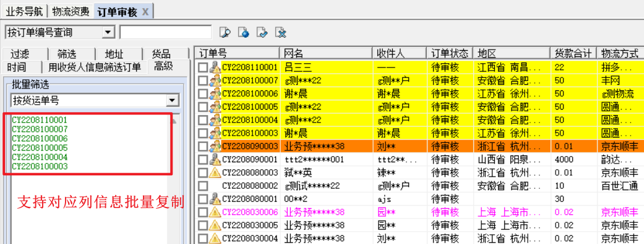Click status icon of order CY2208080001
The width and height of the screenshot is (644, 244).
[215, 199]
